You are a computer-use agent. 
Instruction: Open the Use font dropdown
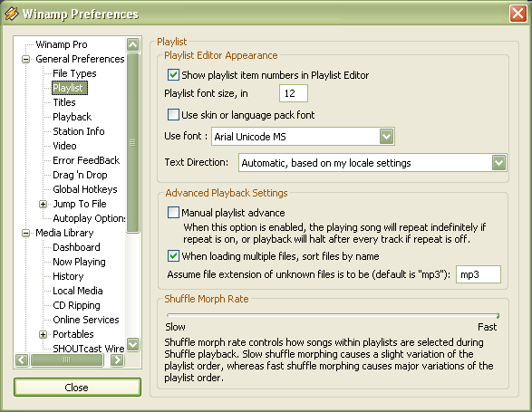(386, 137)
